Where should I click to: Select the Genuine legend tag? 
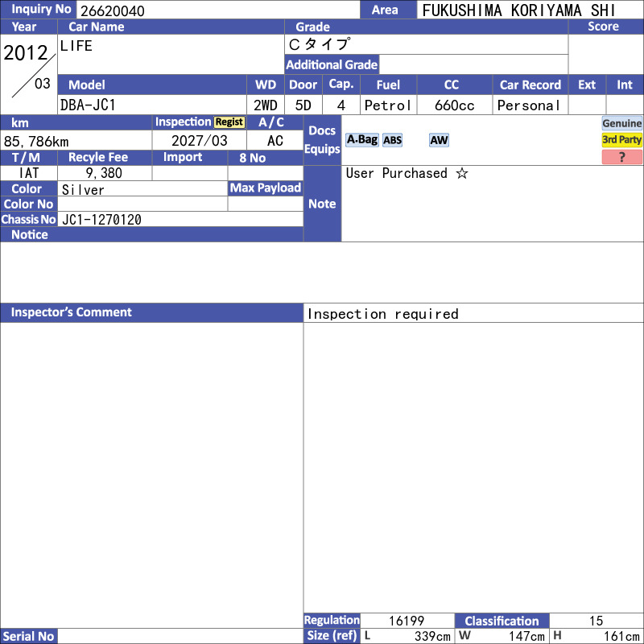tap(621, 123)
